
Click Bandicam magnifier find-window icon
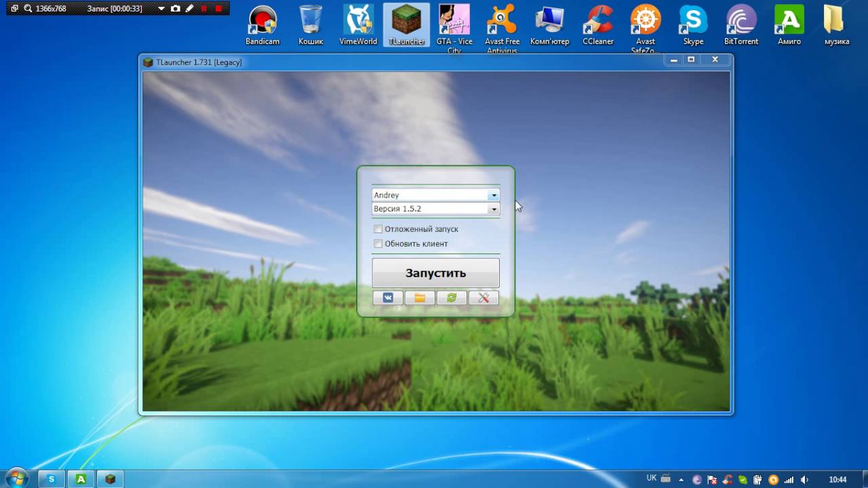tap(28, 9)
